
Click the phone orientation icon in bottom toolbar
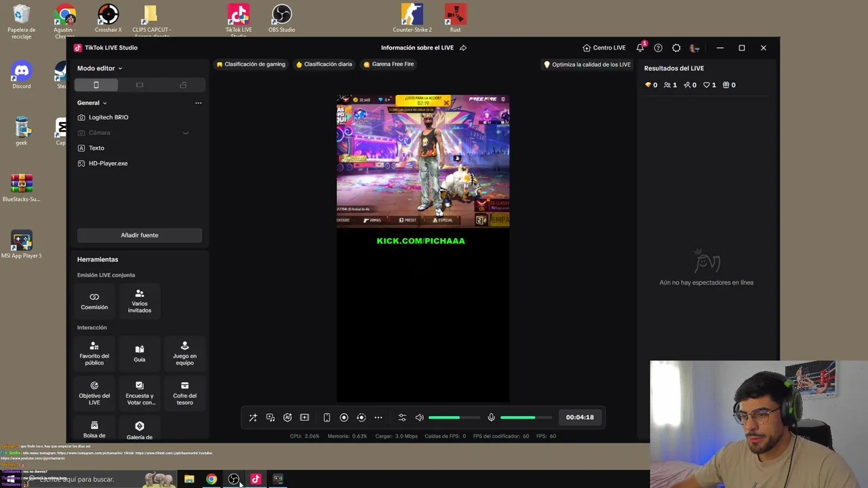point(327,418)
